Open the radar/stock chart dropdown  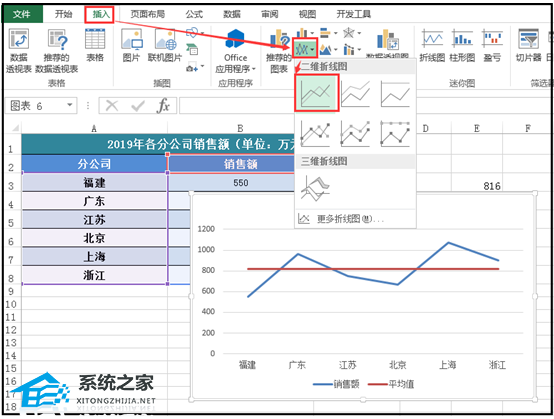coord(352,33)
